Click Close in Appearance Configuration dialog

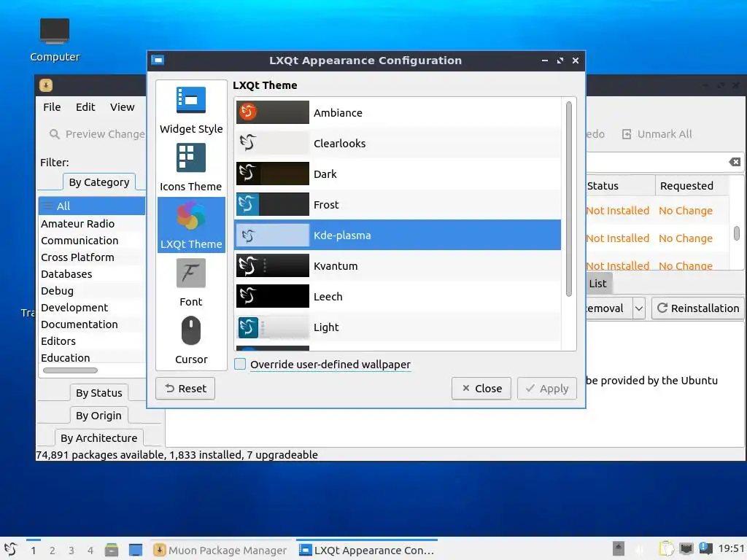[x=481, y=389]
